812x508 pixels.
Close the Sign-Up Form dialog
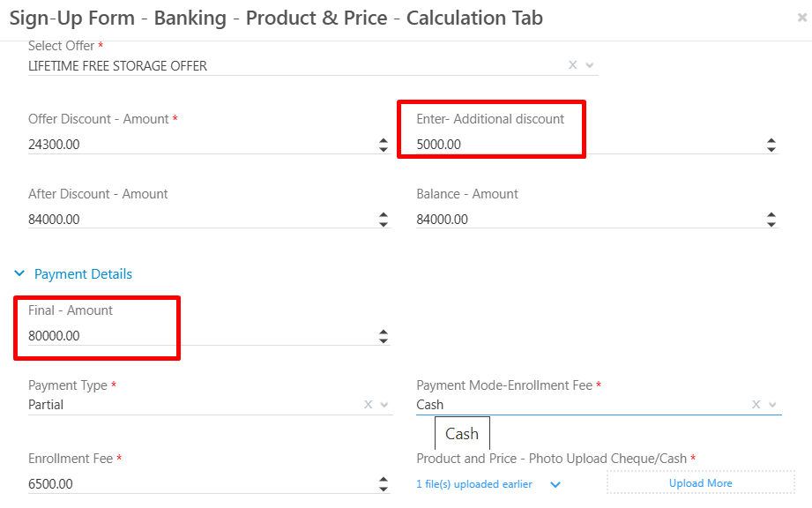click(801, 18)
